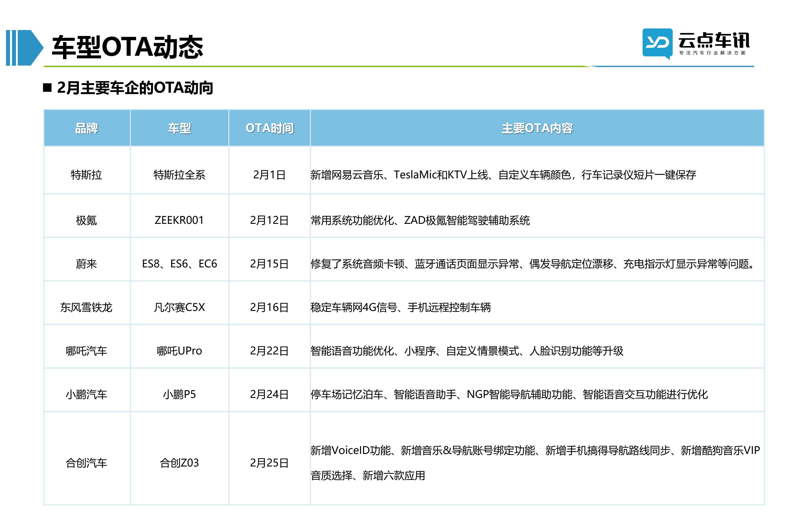Select the 东风雪铁龙 brand cell
The width and height of the screenshot is (798, 532).
point(87,303)
